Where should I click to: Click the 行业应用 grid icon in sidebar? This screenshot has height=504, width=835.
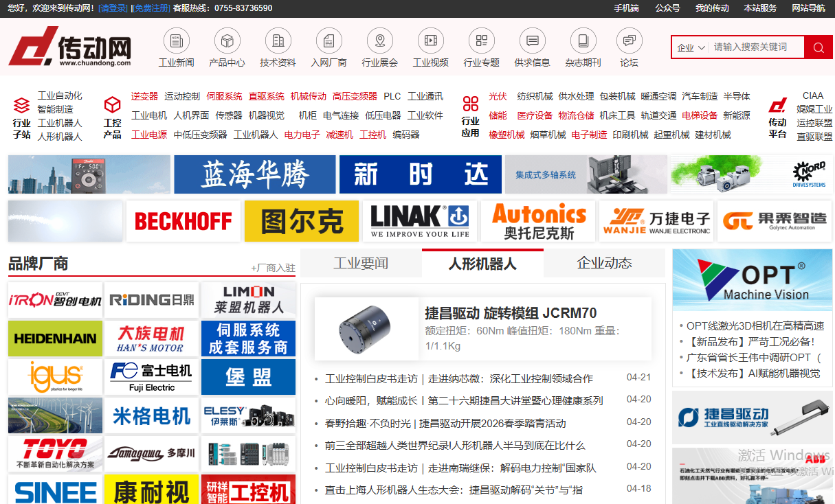[x=470, y=103]
